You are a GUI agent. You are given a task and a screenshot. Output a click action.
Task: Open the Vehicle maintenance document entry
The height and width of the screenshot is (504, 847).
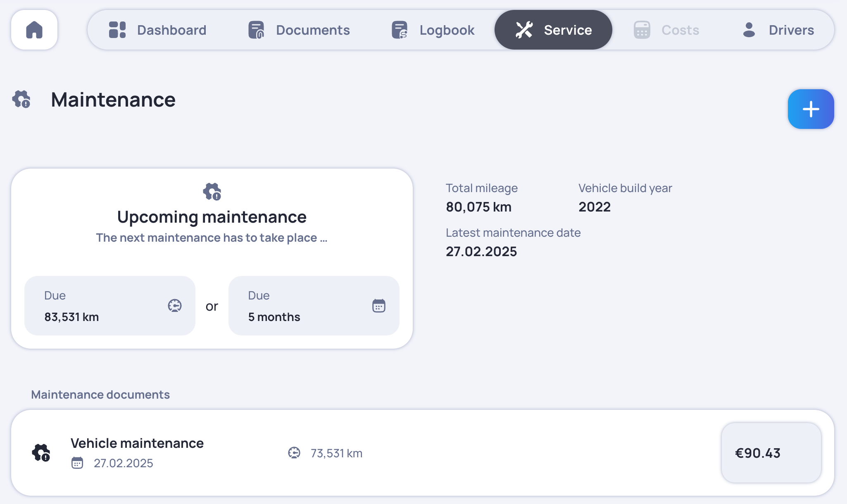[x=137, y=443]
